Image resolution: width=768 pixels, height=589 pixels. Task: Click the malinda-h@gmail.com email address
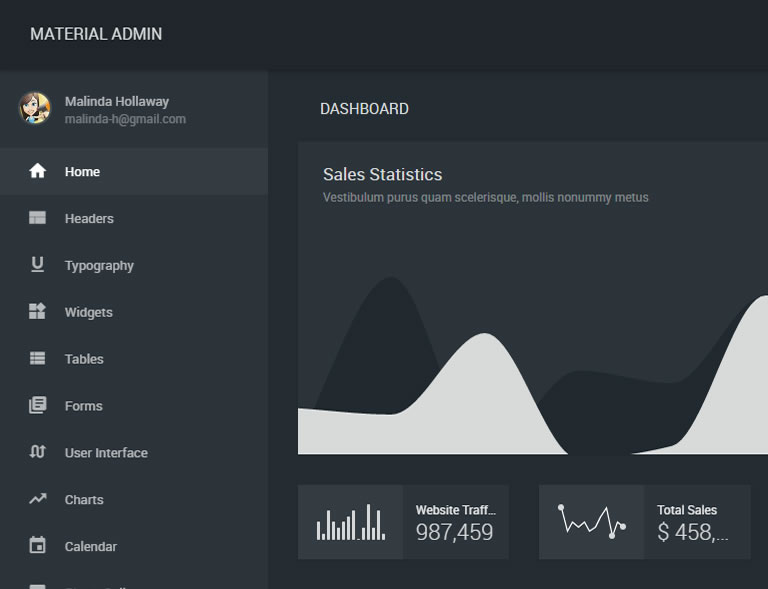[x=125, y=119]
